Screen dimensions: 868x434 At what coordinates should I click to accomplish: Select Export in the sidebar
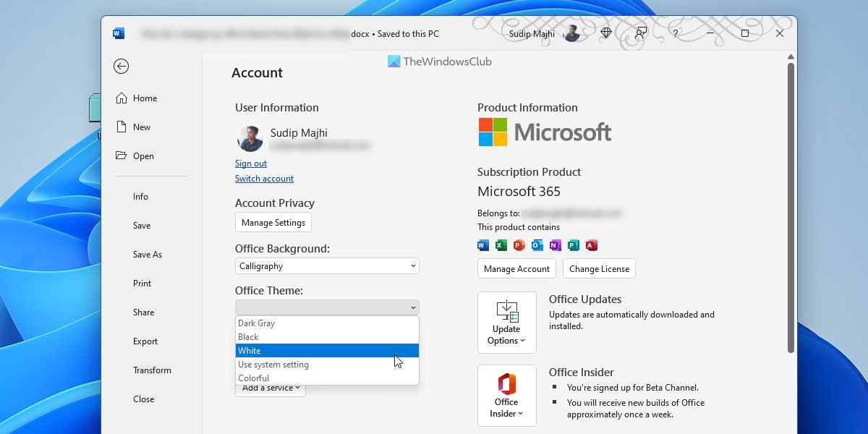pos(145,341)
